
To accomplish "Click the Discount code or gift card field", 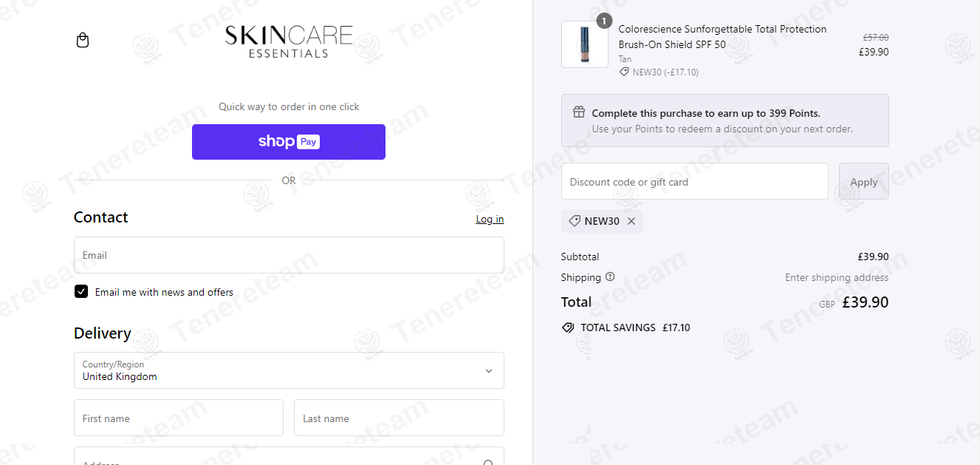I will coord(694,182).
